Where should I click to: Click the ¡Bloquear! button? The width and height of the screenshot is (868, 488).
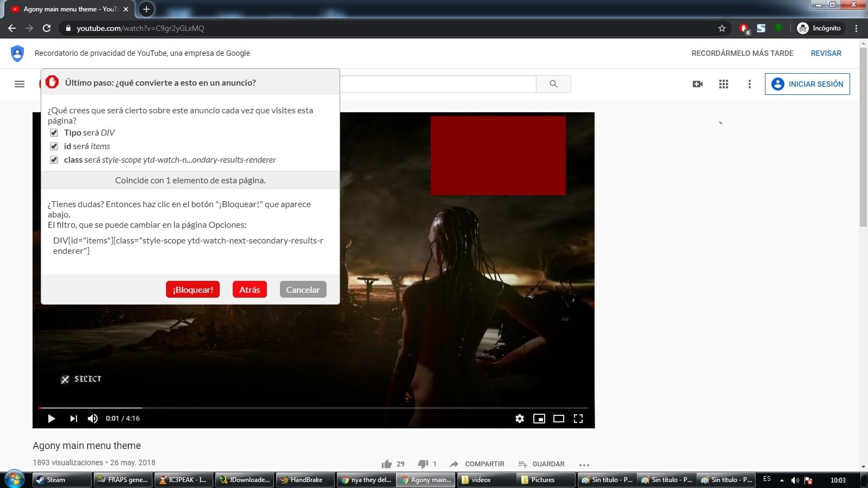193,290
